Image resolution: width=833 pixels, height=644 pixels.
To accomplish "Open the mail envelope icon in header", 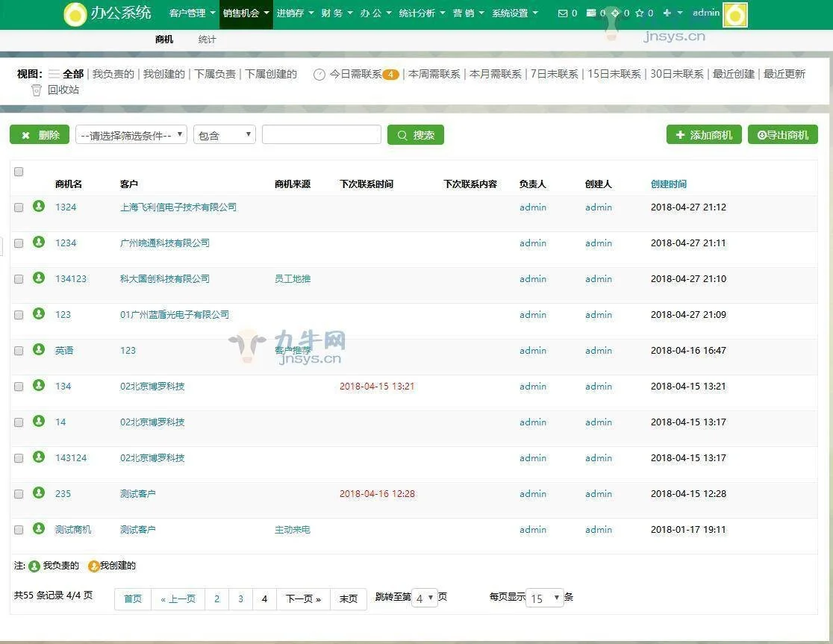I will point(563,13).
